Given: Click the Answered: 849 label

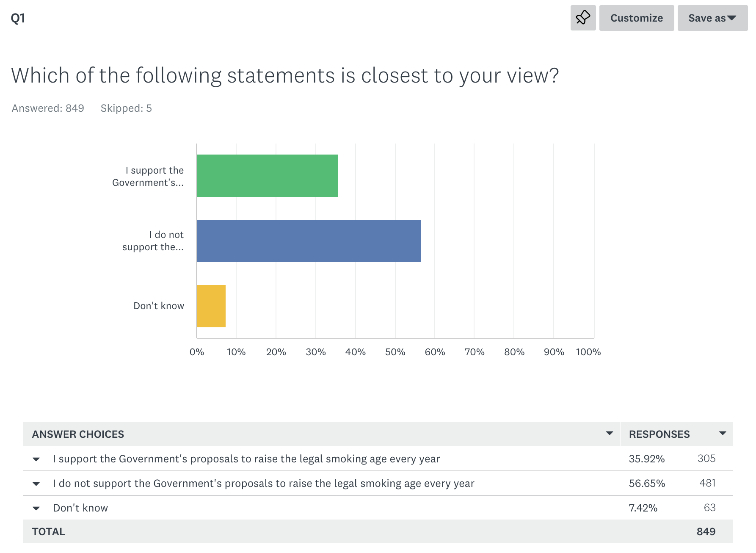Looking at the screenshot, I should click(x=48, y=108).
